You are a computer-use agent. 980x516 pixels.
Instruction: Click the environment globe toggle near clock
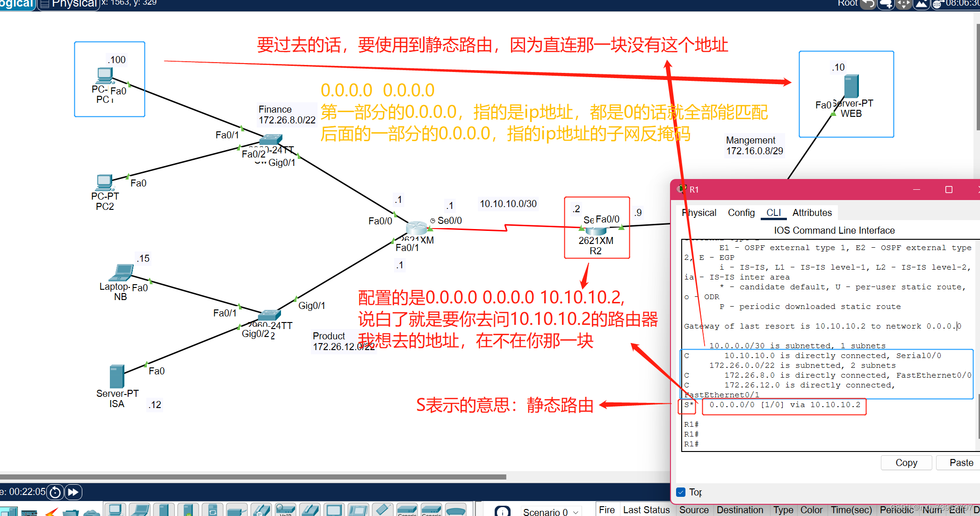point(937,5)
